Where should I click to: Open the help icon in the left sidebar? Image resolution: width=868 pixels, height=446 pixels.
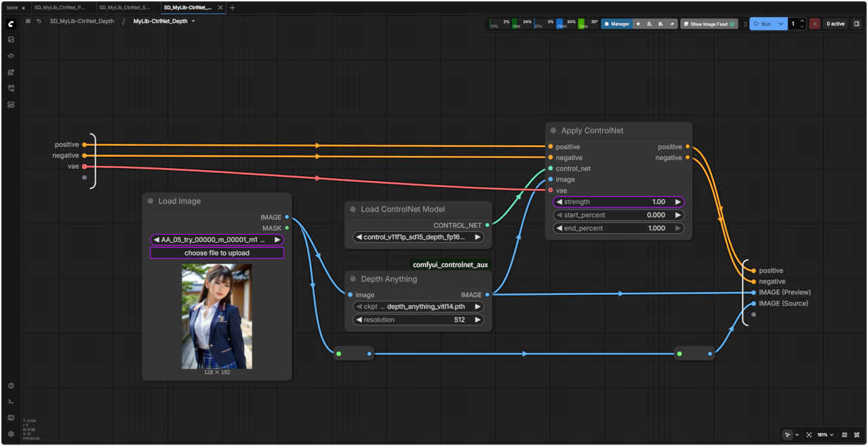[x=11, y=386]
